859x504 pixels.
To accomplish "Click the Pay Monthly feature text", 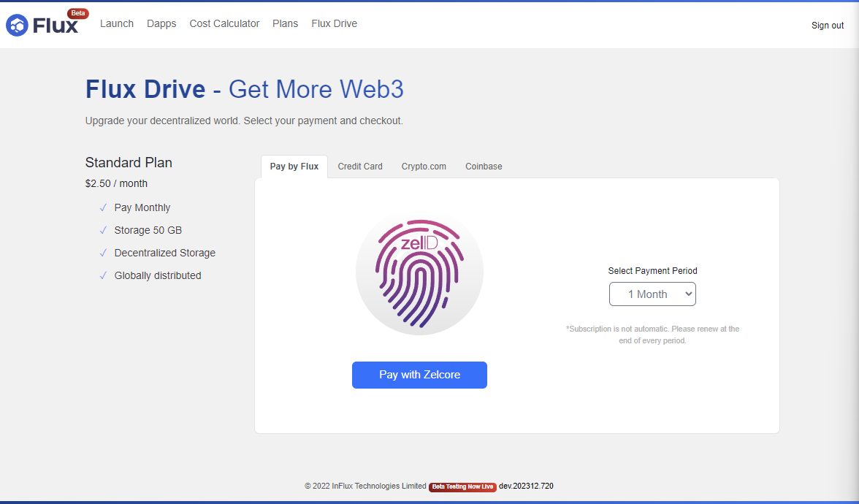I will pos(142,207).
